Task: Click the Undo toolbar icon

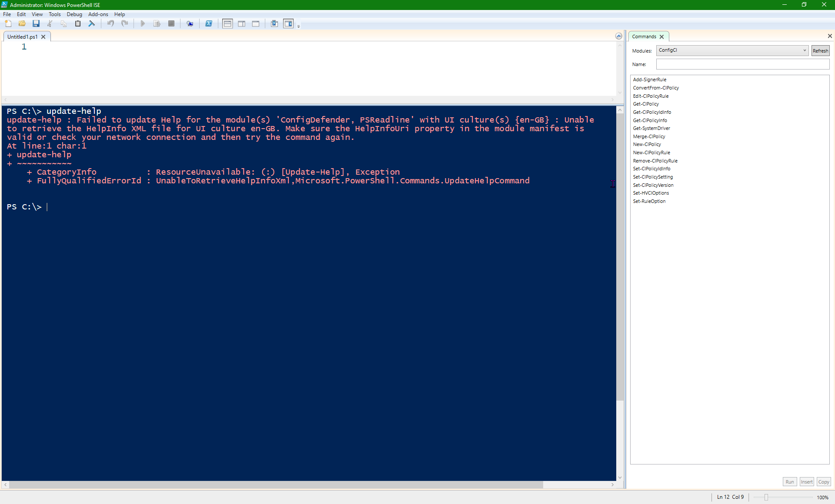Action: 110,24
